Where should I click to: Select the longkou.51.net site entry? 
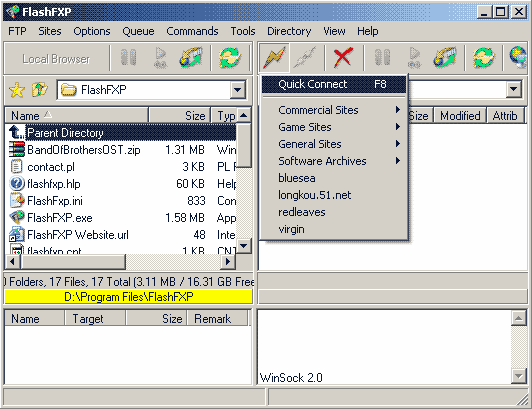[334, 195]
